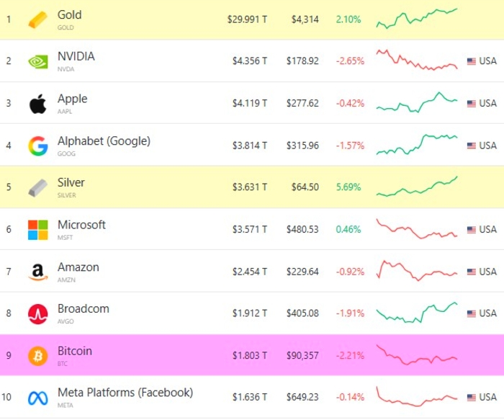Click the Silver bar icon
This screenshot has height=420, width=504.
[37, 187]
